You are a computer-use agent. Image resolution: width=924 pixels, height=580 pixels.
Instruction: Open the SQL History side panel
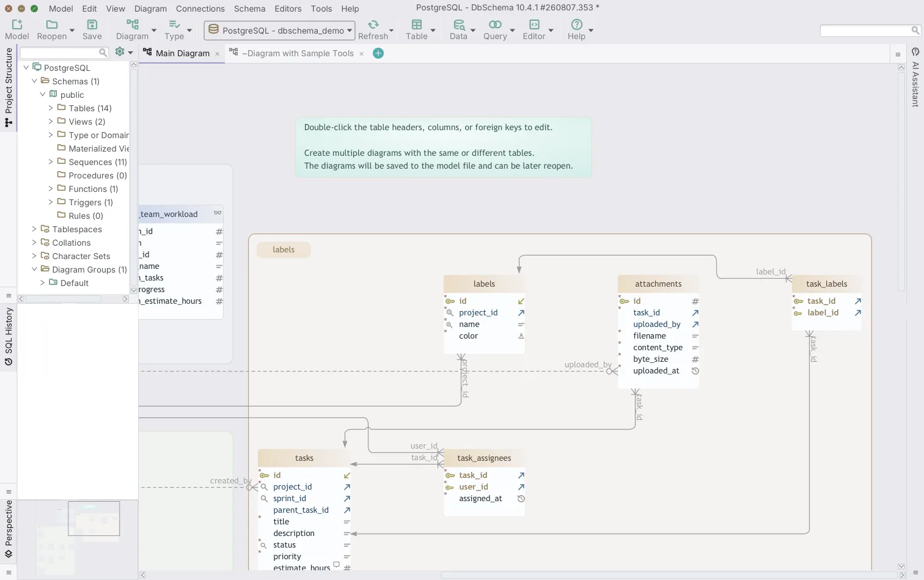pos(9,337)
